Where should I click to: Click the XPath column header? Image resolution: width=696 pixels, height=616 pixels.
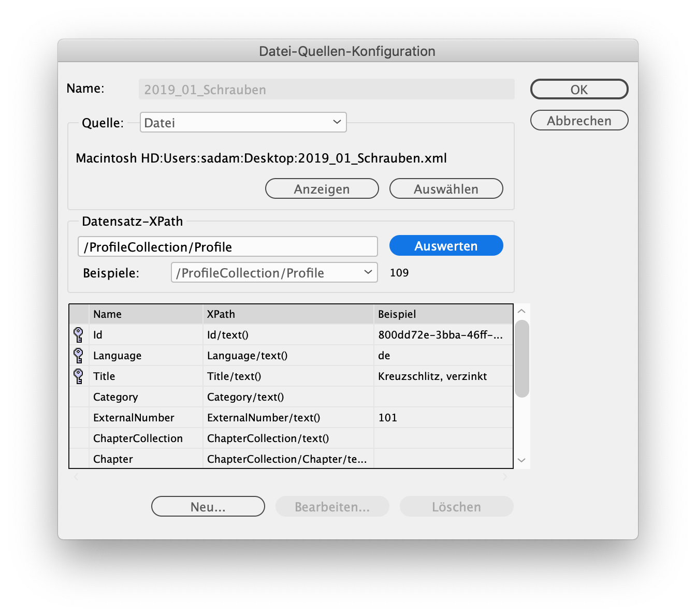click(x=287, y=314)
